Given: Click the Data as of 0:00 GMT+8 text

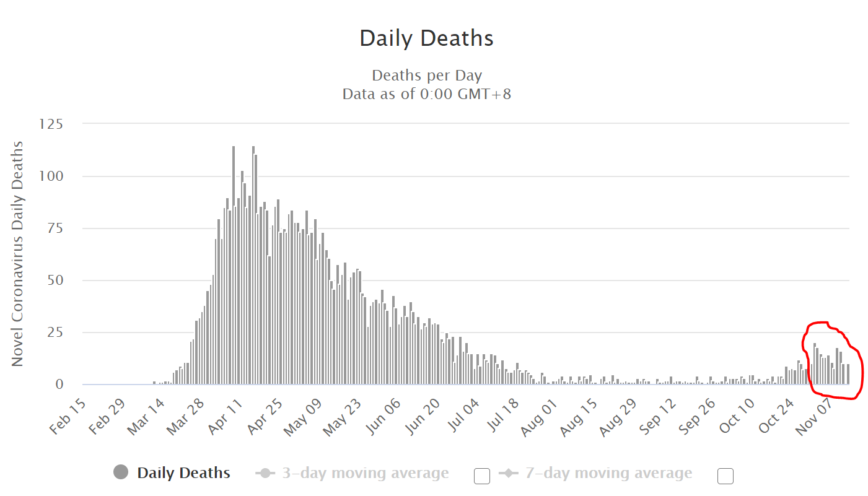Looking at the screenshot, I should [427, 95].
